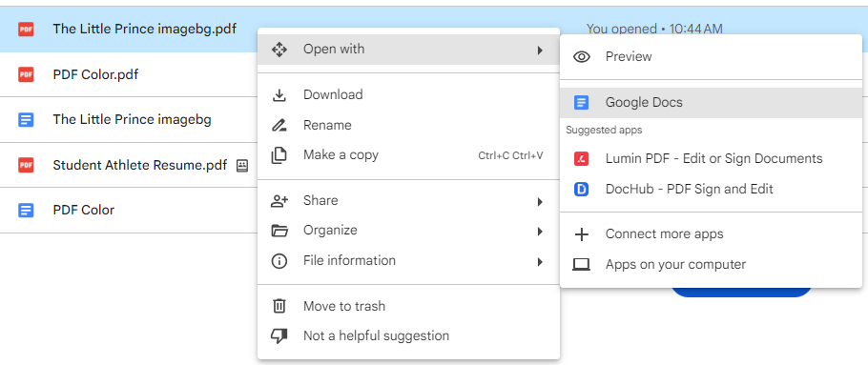
Task: Click the shared-people icon beside Student Athlete Resume.pdf
Action: point(242,166)
